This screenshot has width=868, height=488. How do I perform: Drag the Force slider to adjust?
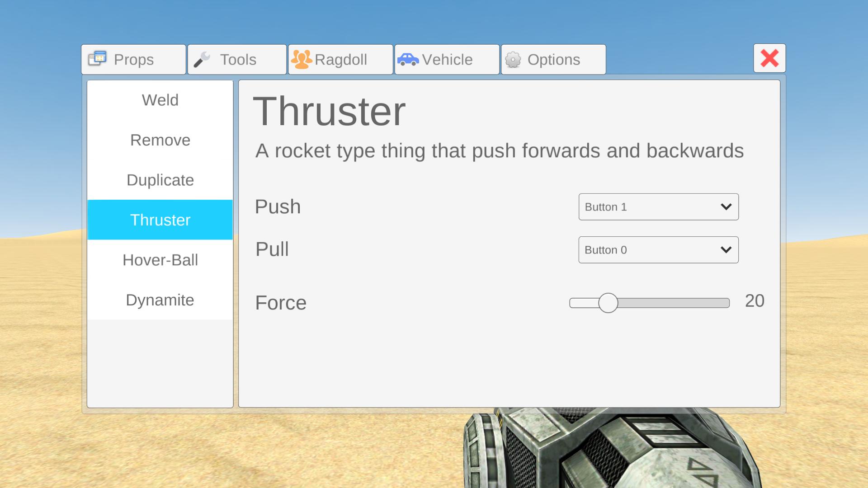(607, 303)
